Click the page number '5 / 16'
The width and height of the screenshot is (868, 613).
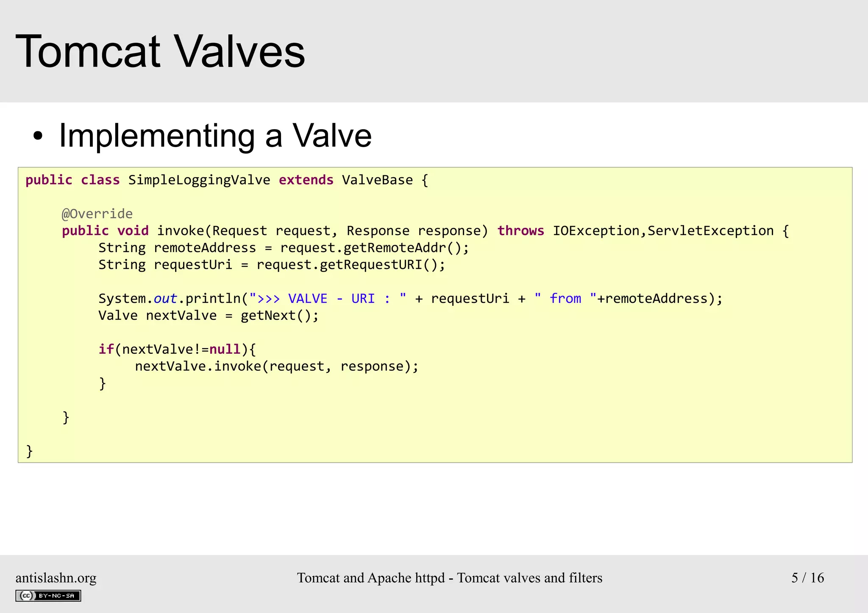click(x=808, y=577)
